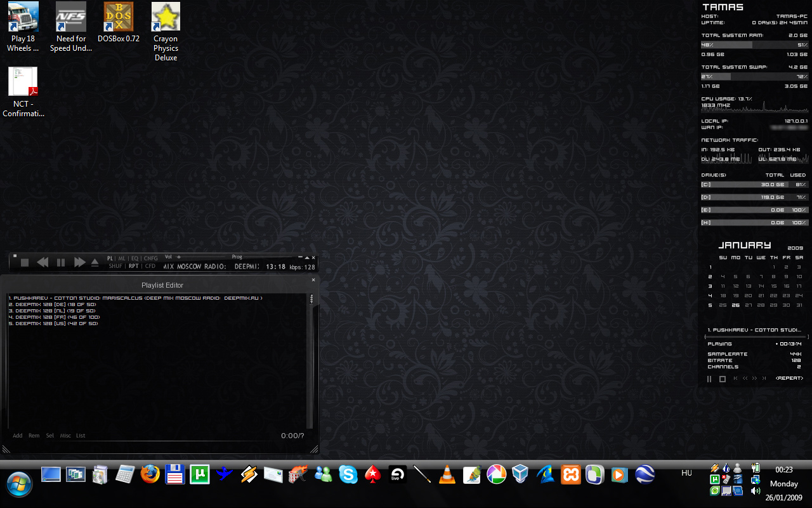Toggle RPT repeat mode in Winamp
This screenshot has width=812, height=508.
pyautogui.click(x=134, y=266)
